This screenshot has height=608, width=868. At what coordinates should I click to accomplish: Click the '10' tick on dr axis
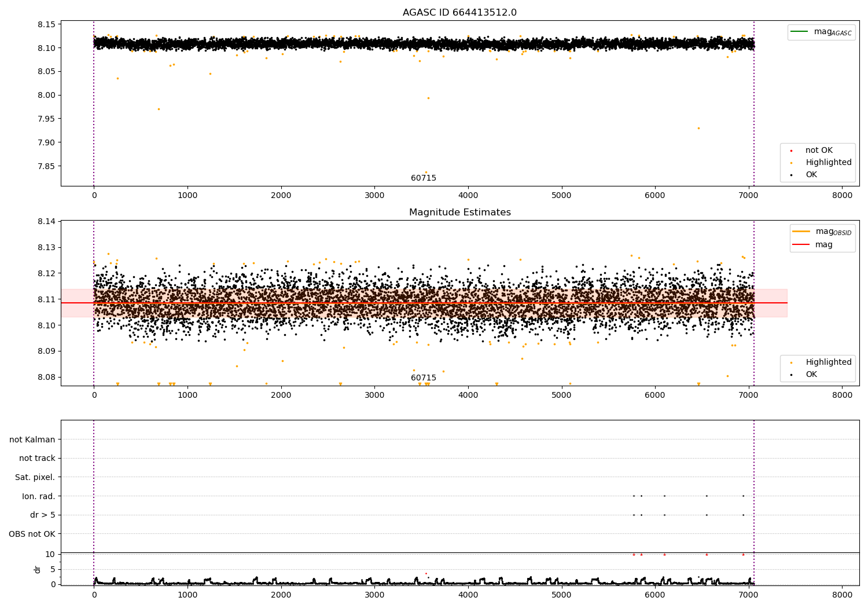[50, 555]
